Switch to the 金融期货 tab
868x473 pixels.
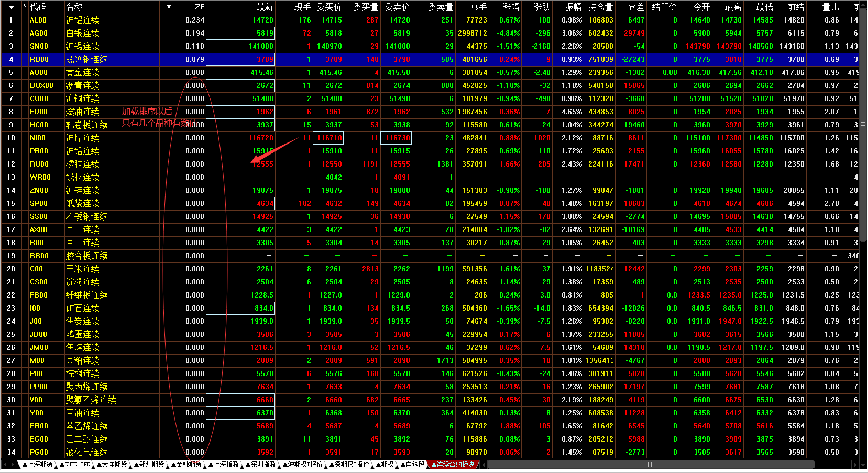click(x=186, y=464)
